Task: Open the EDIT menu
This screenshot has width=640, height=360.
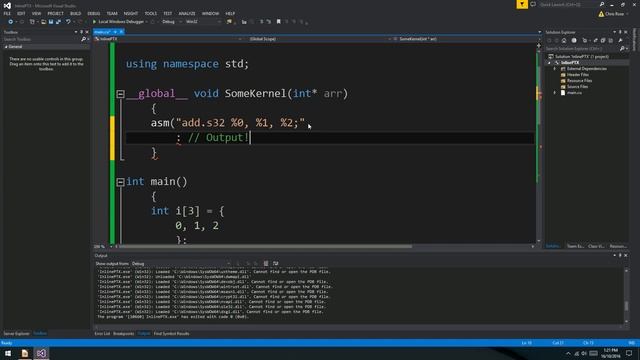Action: 21,13
